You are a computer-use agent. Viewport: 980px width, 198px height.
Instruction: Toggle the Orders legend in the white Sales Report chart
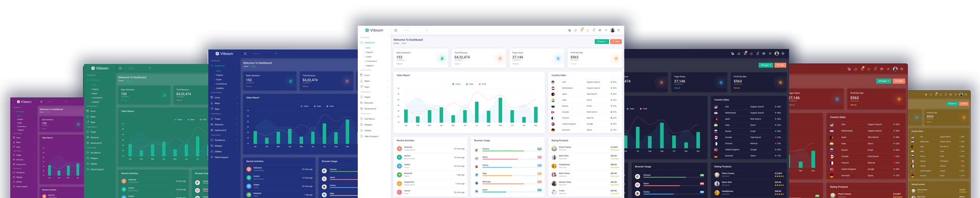456,84
